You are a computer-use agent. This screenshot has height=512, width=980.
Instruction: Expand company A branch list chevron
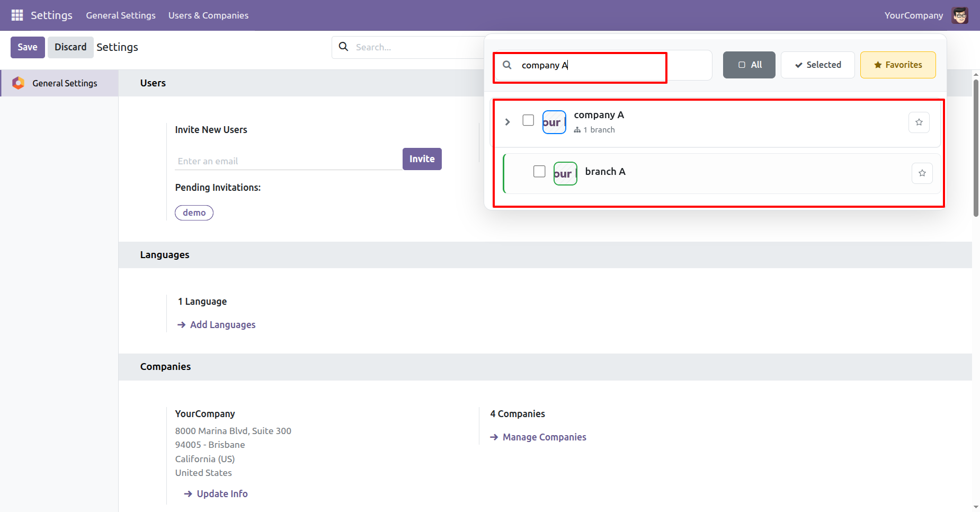click(507, 122)
